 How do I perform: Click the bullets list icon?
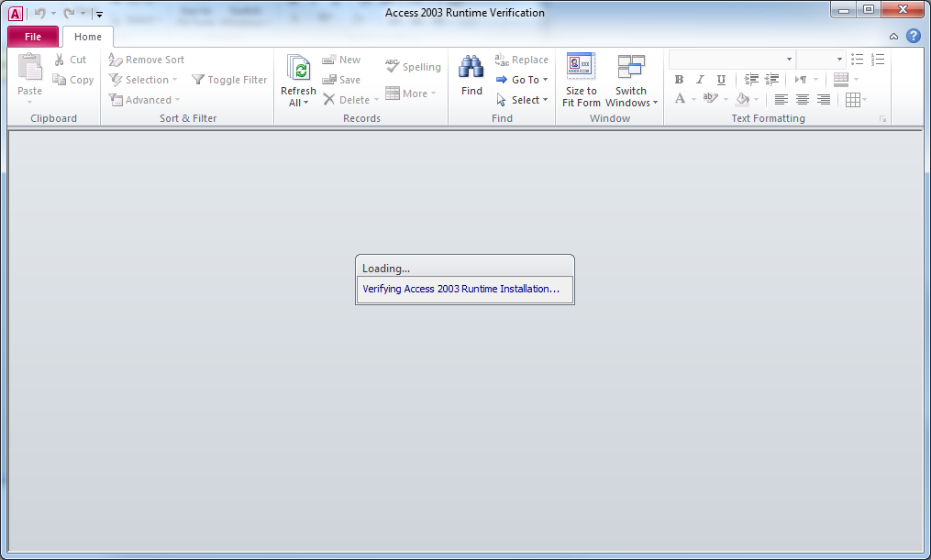[857, 60]
